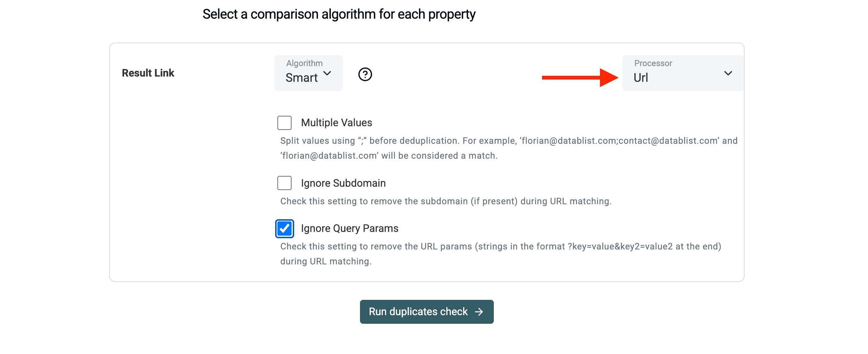Open the Algorithm dropdown for Result Link
This screenshot has height=354, width=868.
click(x=308, y=73)
